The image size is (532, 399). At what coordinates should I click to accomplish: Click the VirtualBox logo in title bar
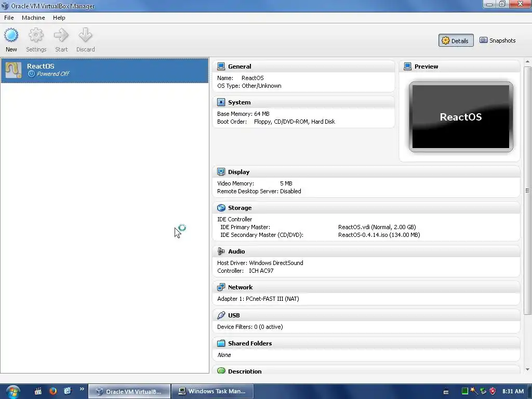[5, 6]
